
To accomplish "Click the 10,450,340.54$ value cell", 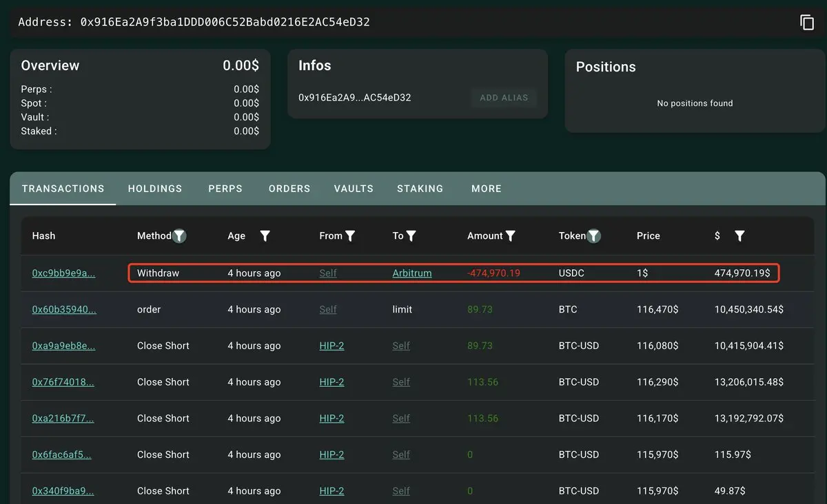I will (748, 310).
